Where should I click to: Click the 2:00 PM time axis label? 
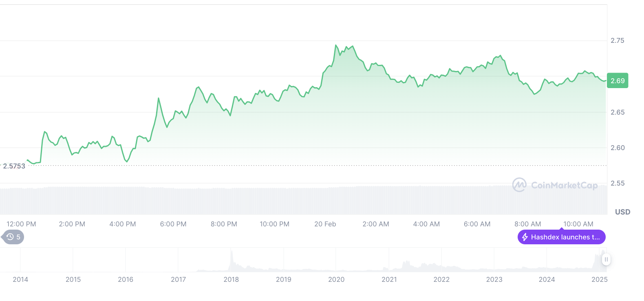(x=72, y=224)
